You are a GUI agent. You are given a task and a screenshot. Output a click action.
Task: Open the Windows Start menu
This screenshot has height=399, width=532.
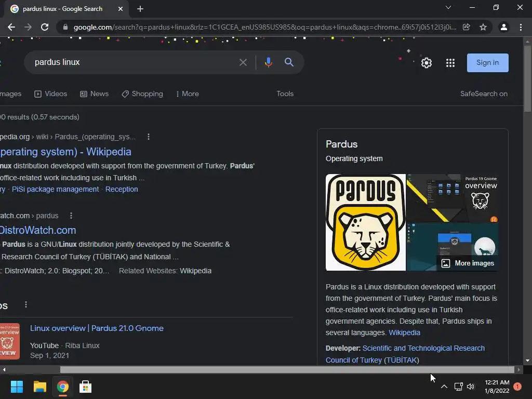pyautogui.click(x=17, y=387)
